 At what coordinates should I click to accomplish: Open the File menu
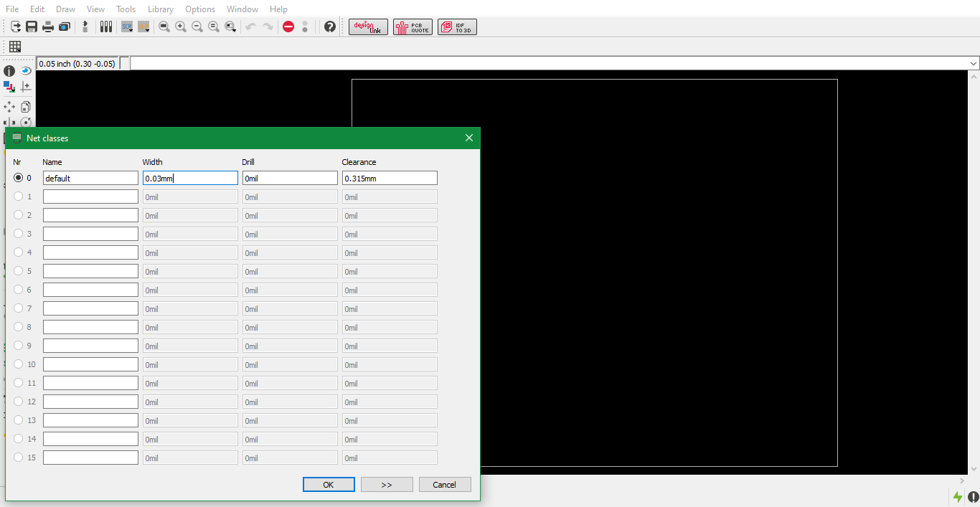pos(12,9)
